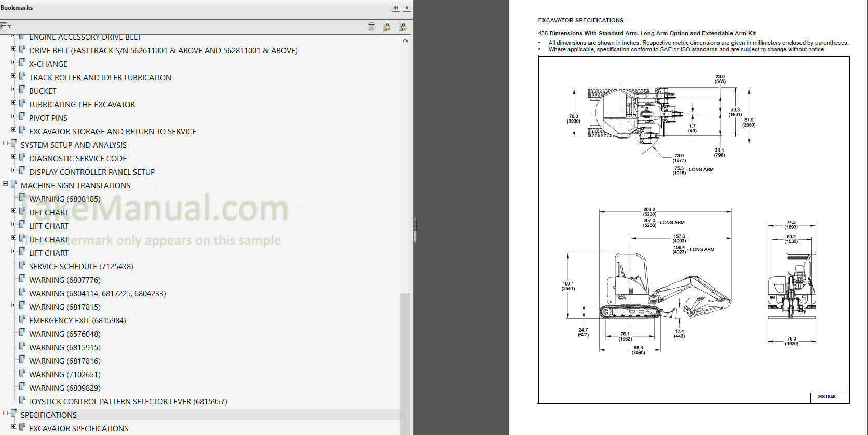Jump to TRACK ROLLER AND IDLER LUBRICATION
868x435 pixels.
pos(100,78)
